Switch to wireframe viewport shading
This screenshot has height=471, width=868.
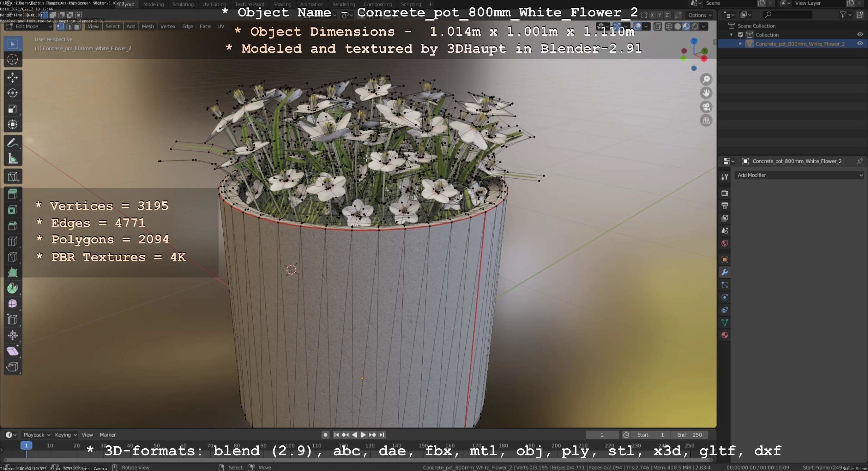point(669,27)
